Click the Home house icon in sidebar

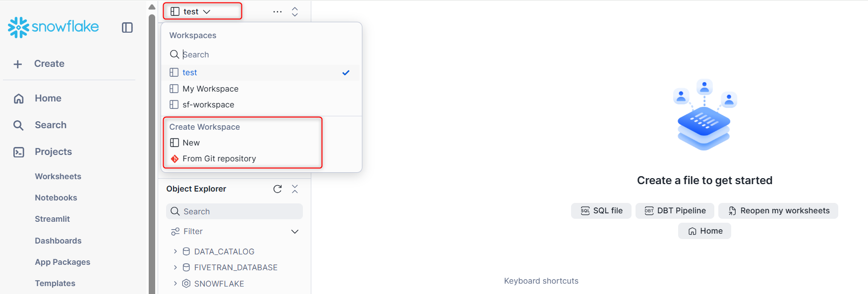[19, 98]
